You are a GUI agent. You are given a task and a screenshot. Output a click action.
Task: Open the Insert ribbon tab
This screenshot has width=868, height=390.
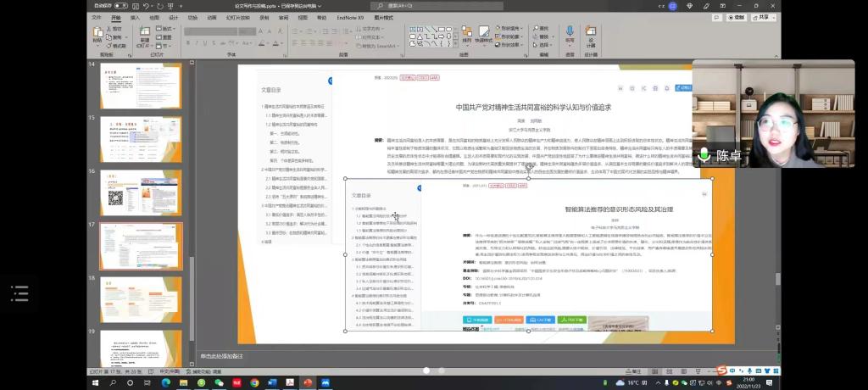click(x=135, y=17)
